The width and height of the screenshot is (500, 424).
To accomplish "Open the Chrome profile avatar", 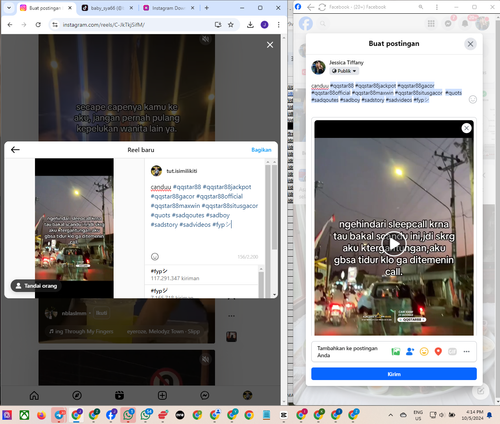I will (x=264, y=25).
